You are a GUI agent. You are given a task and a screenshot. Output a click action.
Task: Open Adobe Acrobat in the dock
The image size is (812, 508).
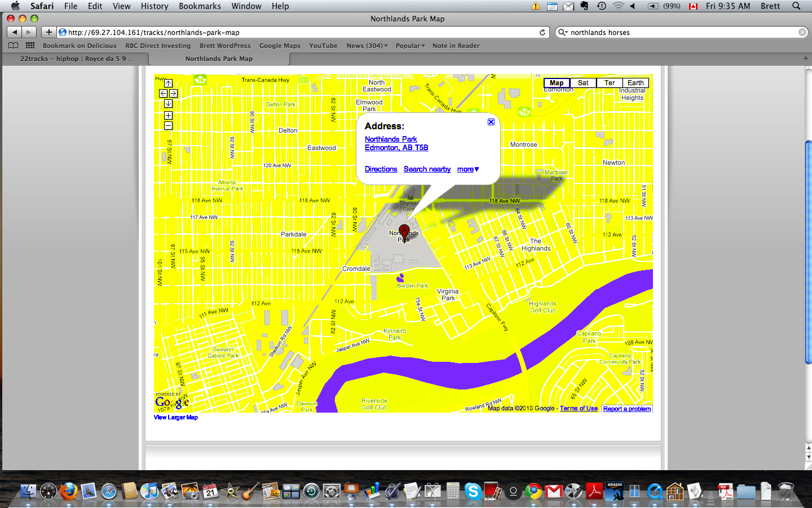(594, 491)
